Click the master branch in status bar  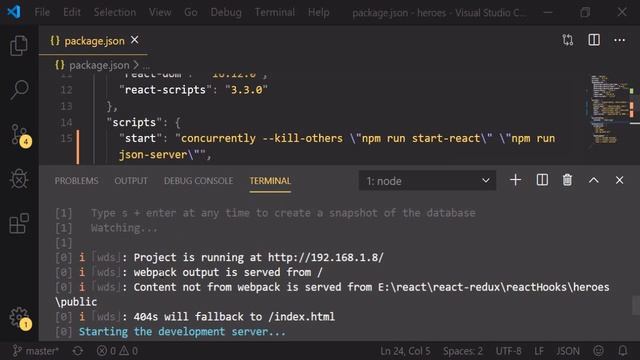tap(36, 351)
